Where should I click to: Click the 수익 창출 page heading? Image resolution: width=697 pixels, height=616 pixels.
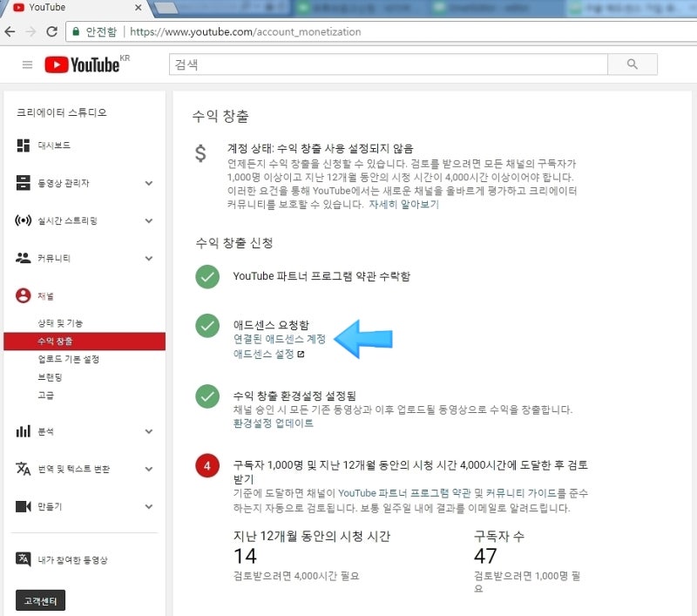220,117
